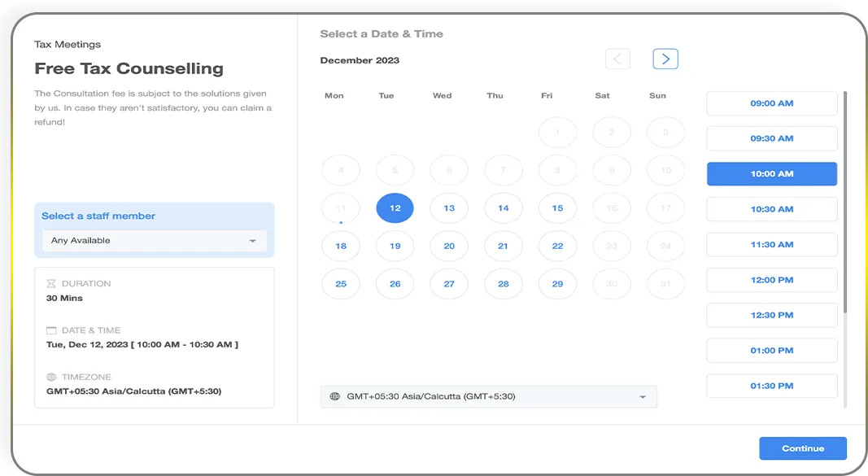Deselect the highlighted 10:00 AM slot
Image resolution: width=868 pixels, height=476 pixels.
coord(771,173)
